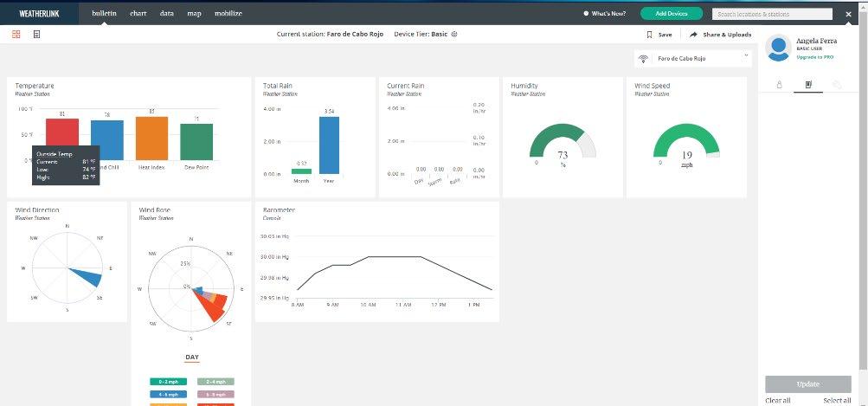Image resolution: width=868 pixels, height=406 pixels.
Task: Open the Angela Ferra profile avatar
Action: coord(778,48)
